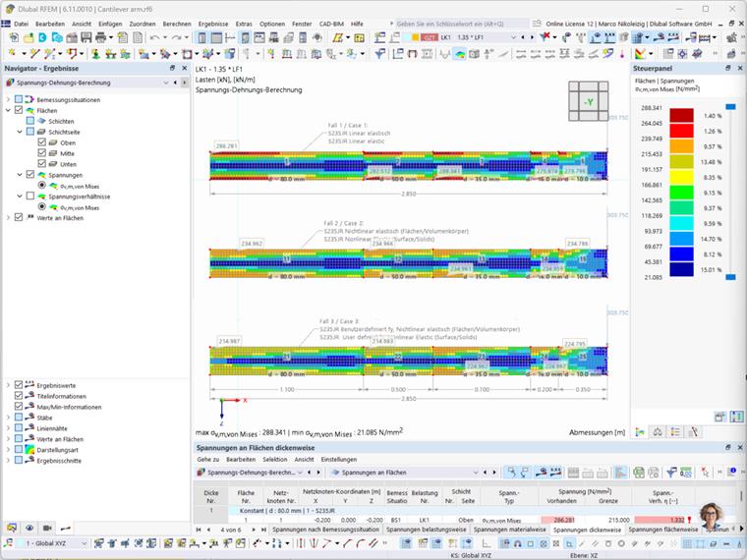Collapse the Schichtseite tree node

(x=20, y=132)
